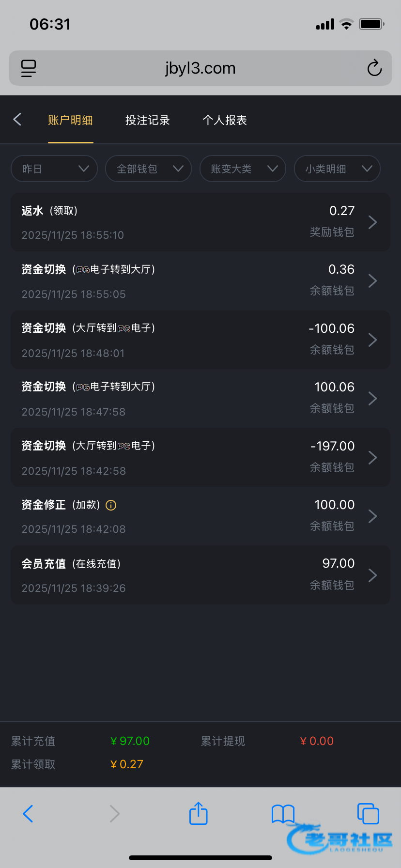Expand the -197.00 transfer record chevron

(372, 458)
